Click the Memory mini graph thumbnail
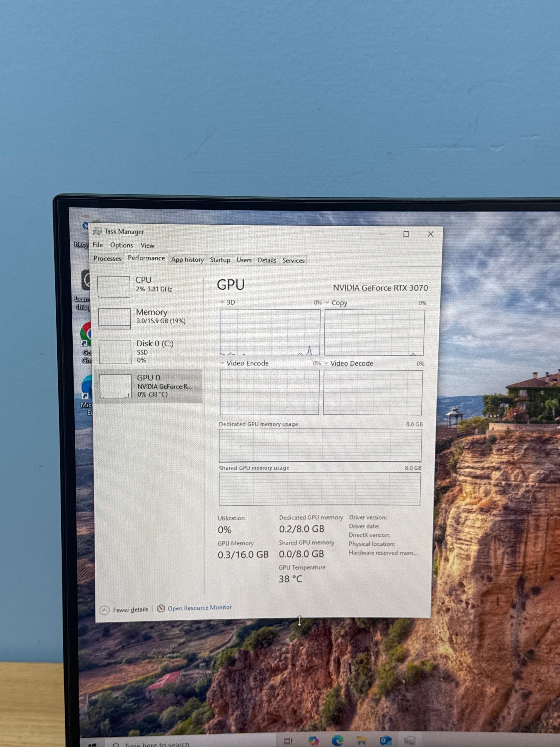Image resolution: width=560 pixels, height=747 pixels. click(x=114, y=318)
